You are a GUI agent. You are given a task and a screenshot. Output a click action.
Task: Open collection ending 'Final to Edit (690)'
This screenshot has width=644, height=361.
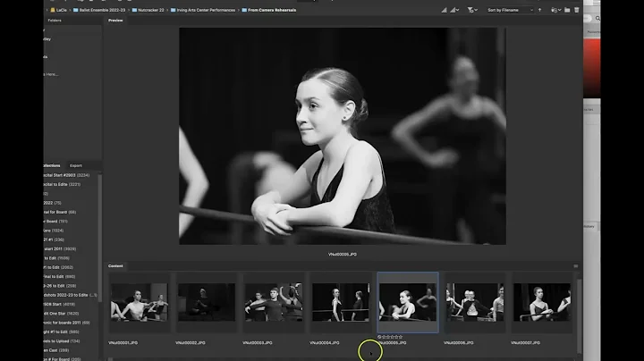60,276
